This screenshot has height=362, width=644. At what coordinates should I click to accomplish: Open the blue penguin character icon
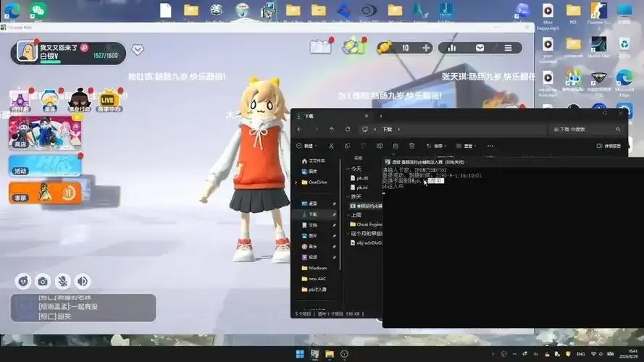click(50, 100)
